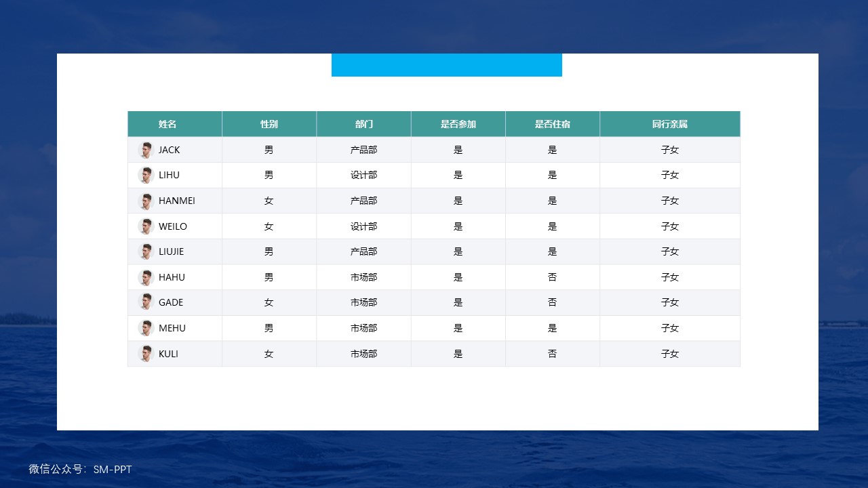Click the avatar icon next to JACK
This screenshot has width=868, height=488.
tap(146, 150)
